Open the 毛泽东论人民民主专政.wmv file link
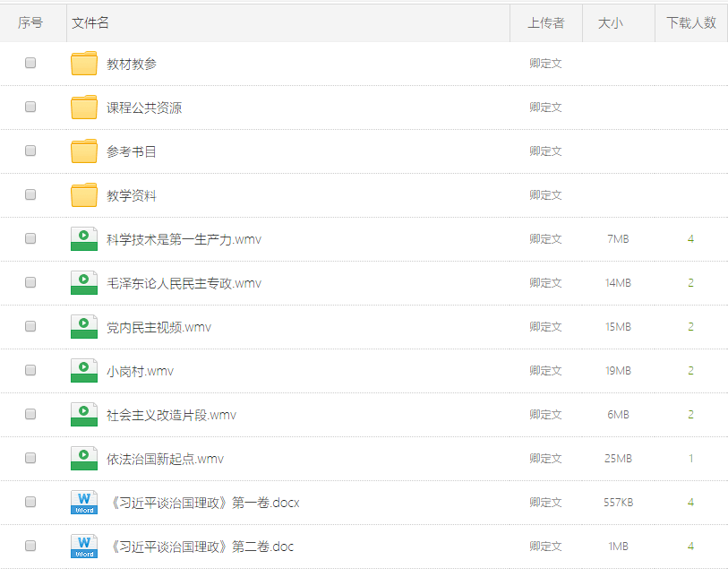 (184, 283)
